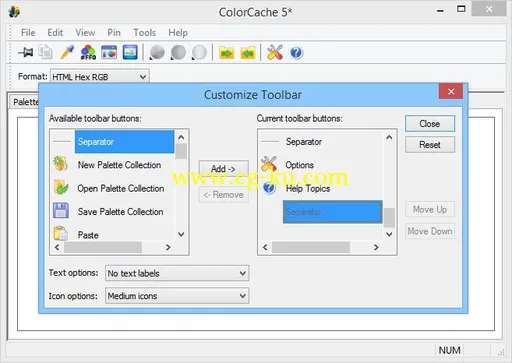The image size is (512, 363).
Task: Click the light gray sphere toolbar icon
Action: (199, 53)
